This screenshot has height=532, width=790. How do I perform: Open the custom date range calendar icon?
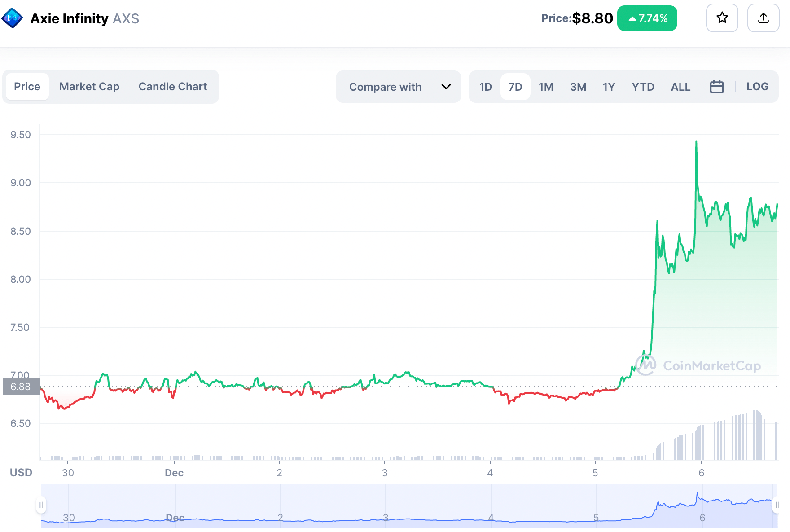click(717, 86)
